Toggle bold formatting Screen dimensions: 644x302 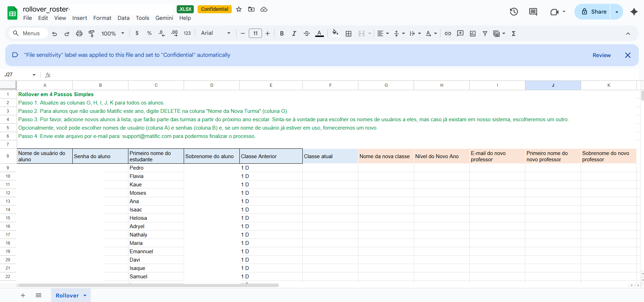point(282,33)
